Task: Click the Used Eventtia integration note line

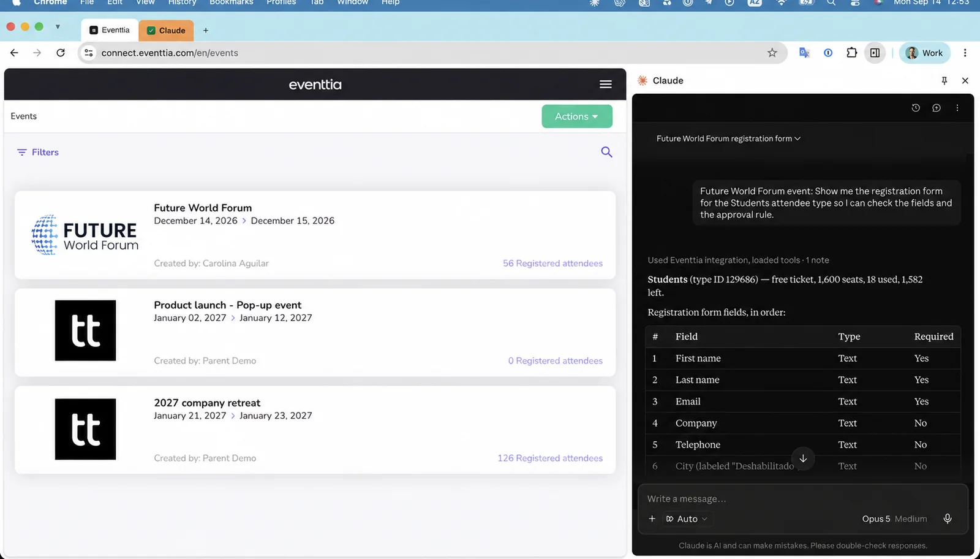Action: 738,260
